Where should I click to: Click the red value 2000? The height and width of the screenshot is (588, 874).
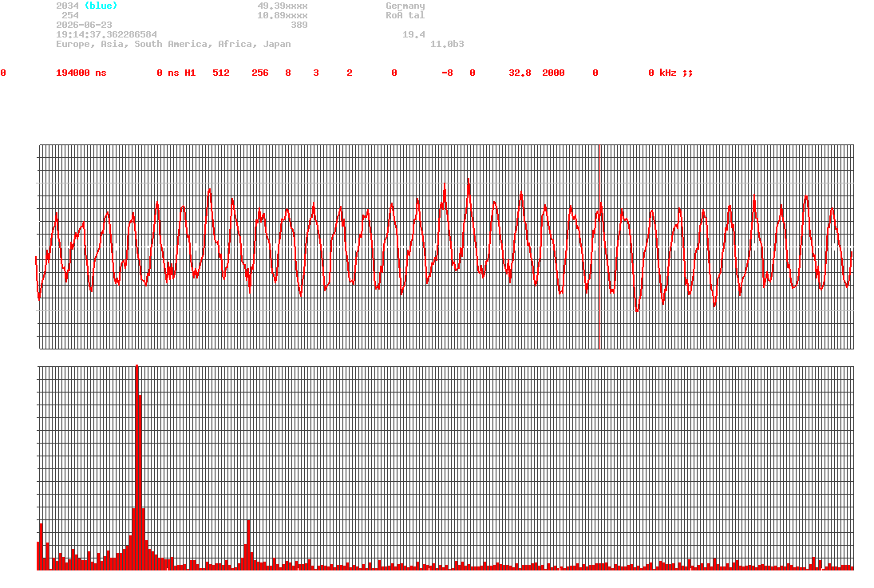tap(553, 73)
